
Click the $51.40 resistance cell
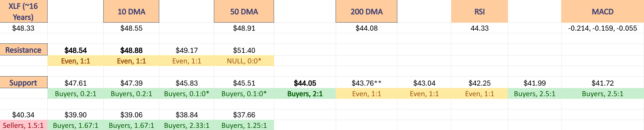(244, 50)
